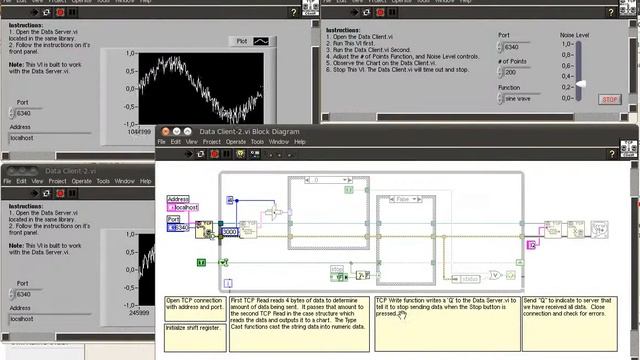Click the Step Out button on Block Diagram

pyautogui.click(x=289, y=155)
